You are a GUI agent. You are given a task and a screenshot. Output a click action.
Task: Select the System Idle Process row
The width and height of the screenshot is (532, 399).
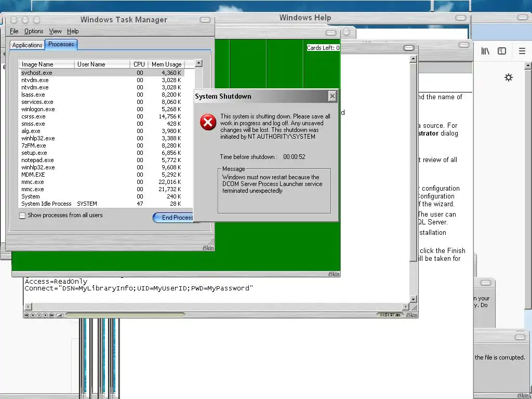point(102,204)
